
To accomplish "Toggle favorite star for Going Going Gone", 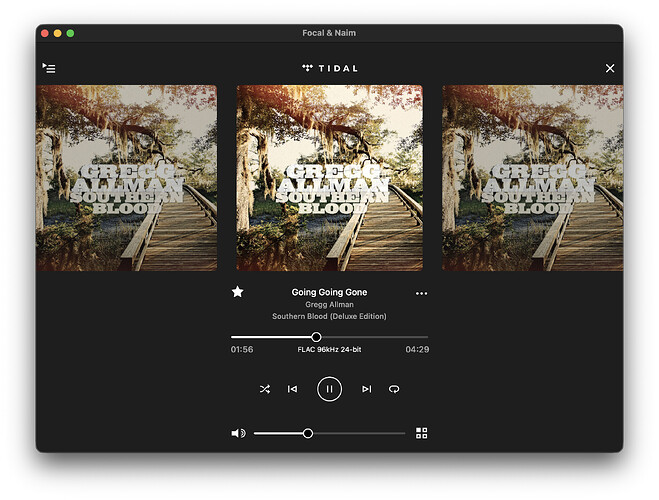I will tap(237, 292).
